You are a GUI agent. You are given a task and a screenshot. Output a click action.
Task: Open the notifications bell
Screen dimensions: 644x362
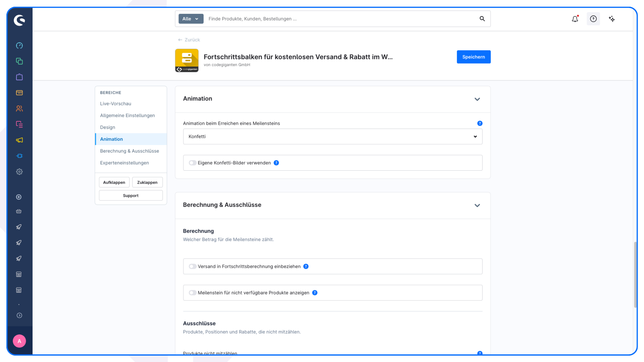(x=575, y=19)
